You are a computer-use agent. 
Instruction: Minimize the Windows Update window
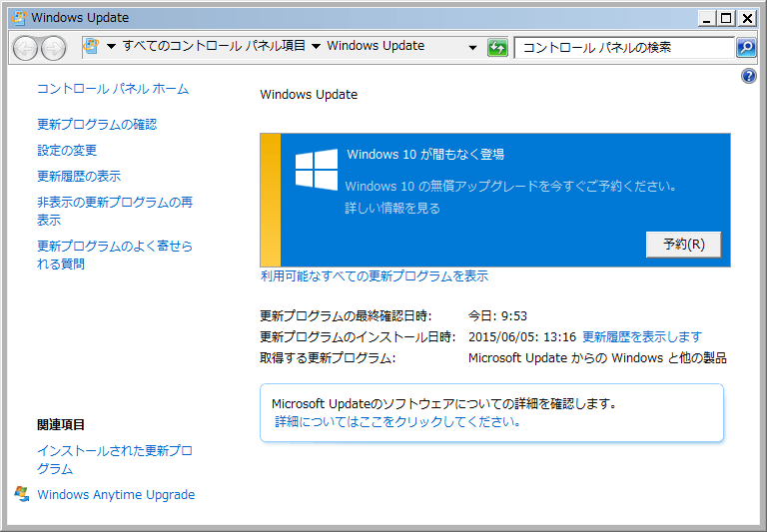tap(706, 19)
